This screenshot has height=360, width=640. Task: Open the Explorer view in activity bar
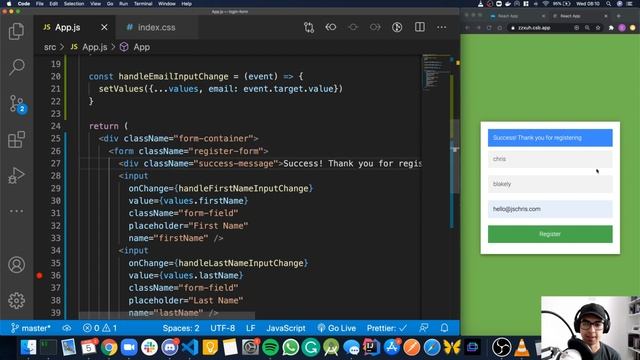[x=16, y=31]
